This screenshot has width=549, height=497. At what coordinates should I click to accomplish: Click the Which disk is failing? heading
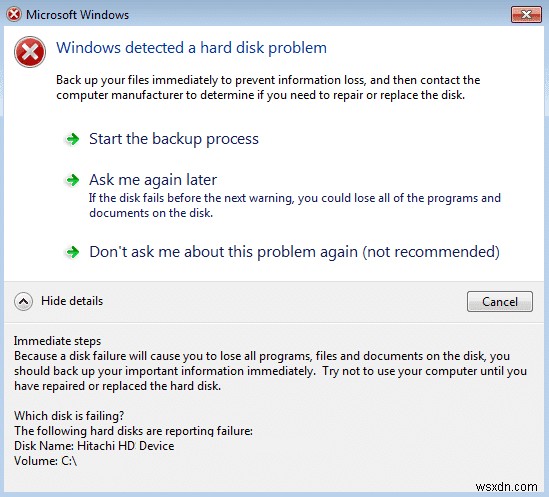pos(69,416)
